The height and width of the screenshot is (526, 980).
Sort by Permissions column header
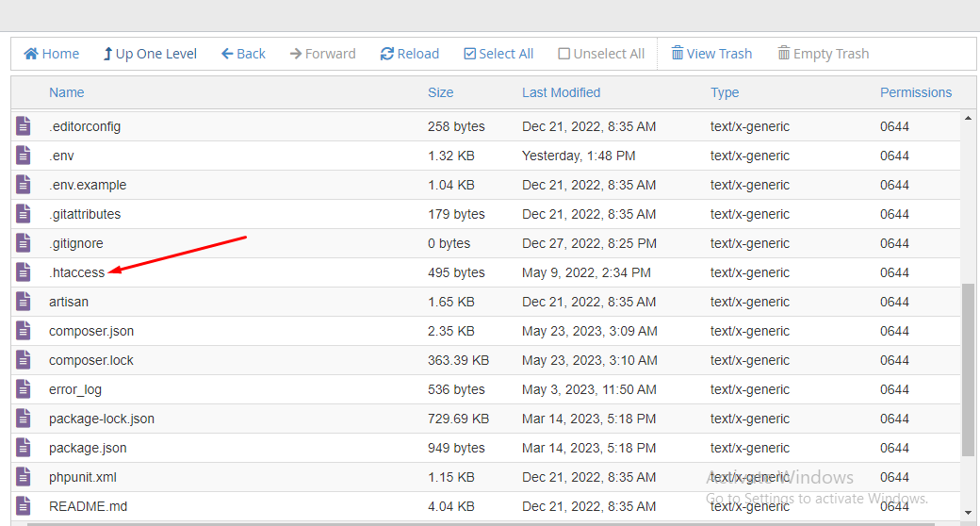915,92
